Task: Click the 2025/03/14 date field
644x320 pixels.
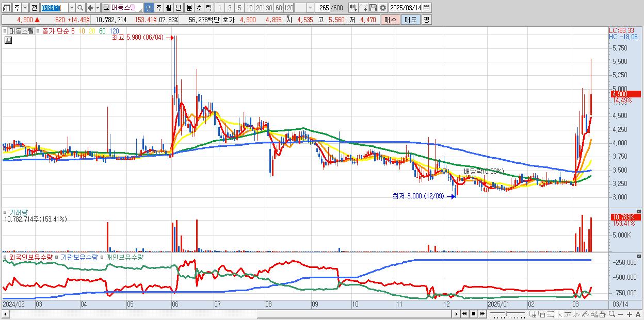Action: (x=405, y=8)
